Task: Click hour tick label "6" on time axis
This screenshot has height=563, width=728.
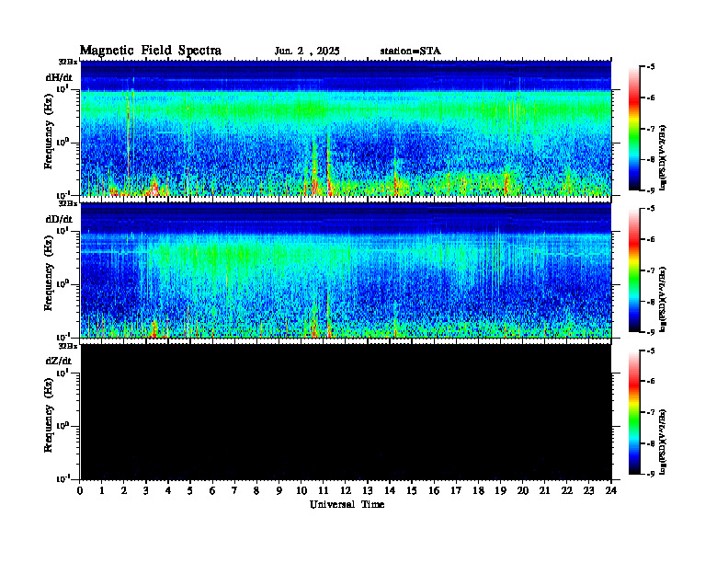Action: (x=212, y=491)
